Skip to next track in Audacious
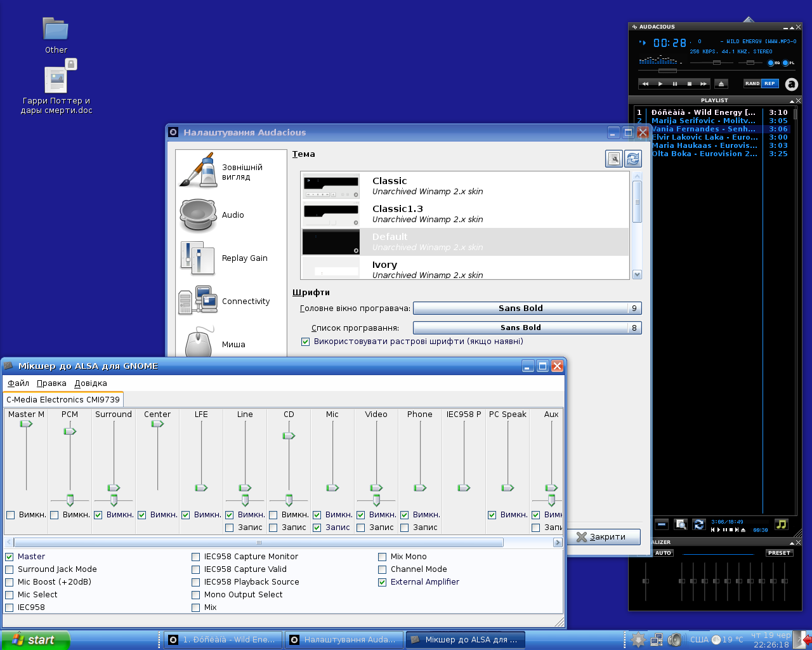 coord(704,84)
